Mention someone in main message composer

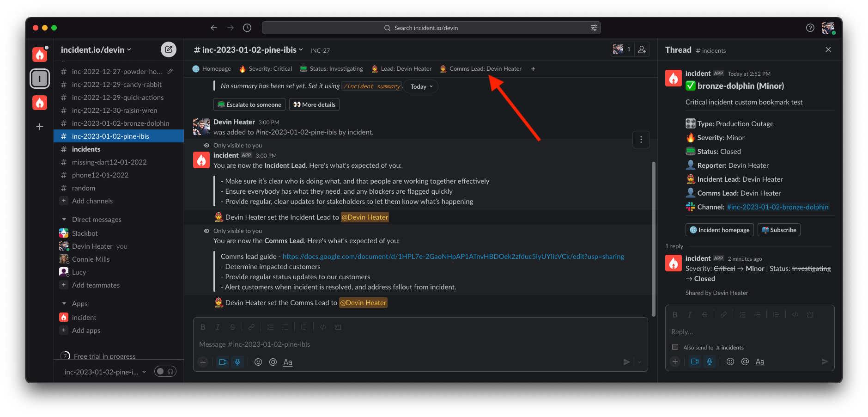pyautogui.click(x=273, y=362)
